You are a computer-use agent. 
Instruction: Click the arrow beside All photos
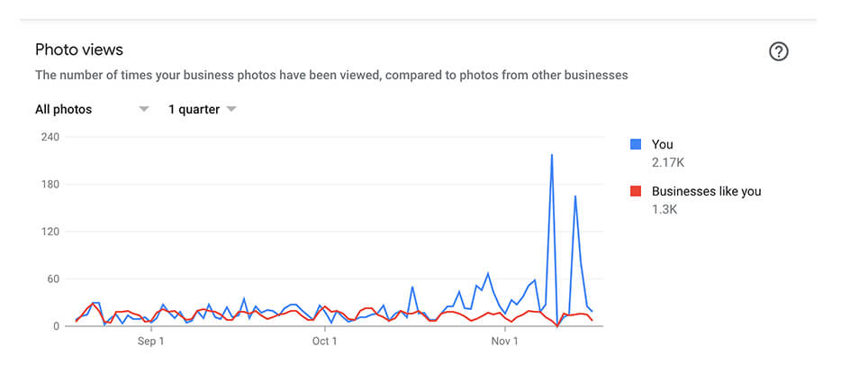coord(143,109)
